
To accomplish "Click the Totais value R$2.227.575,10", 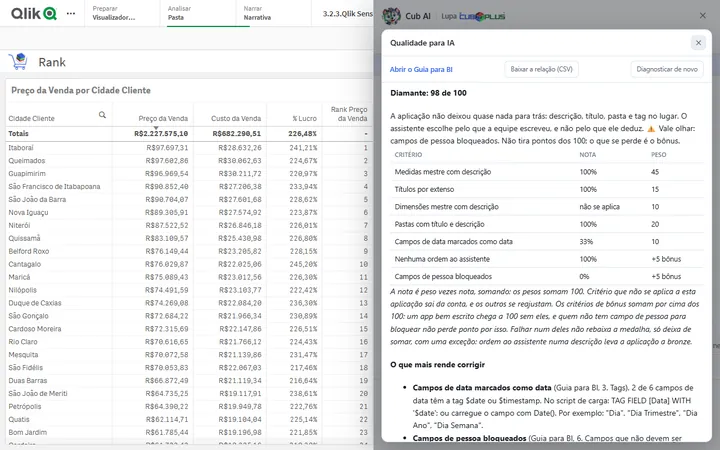I will (x=161, y=134).
